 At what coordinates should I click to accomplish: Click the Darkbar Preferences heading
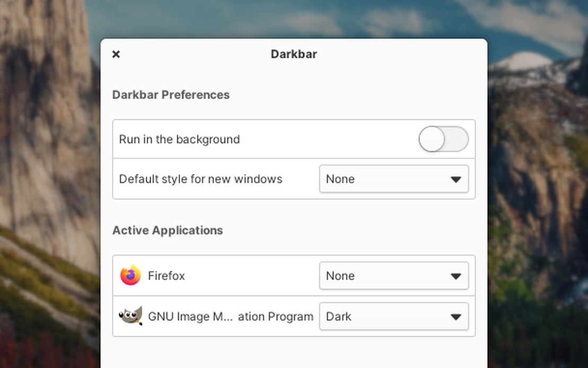(171, 94)
